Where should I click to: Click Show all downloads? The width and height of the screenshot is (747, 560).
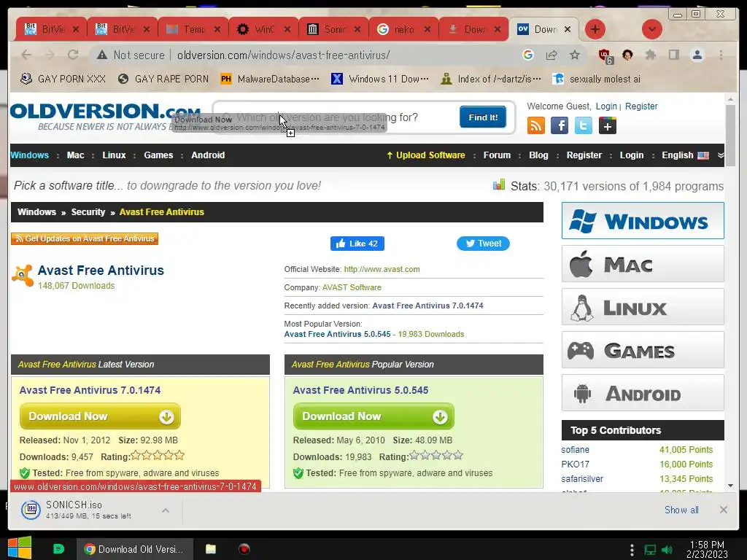(x=681, y=510)
